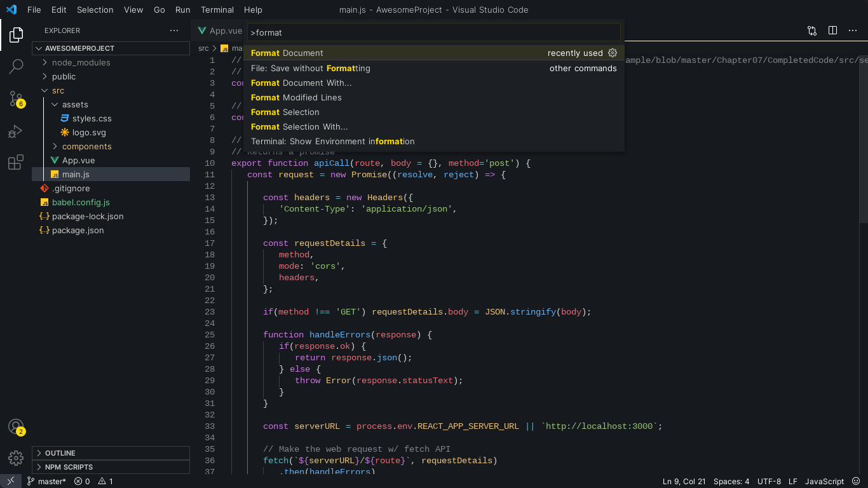Open package.json in the explorer
Viewport: 868px width, 488px height.
(78, 230)
